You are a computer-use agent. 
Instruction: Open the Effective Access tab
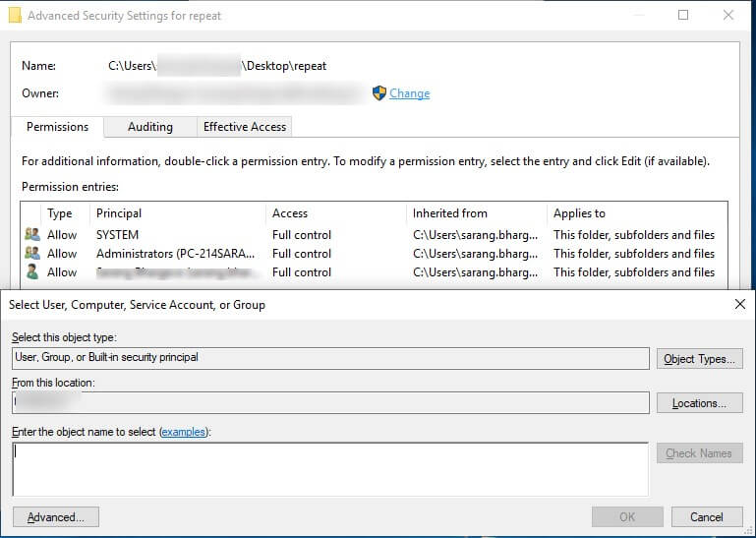[245, 127]
